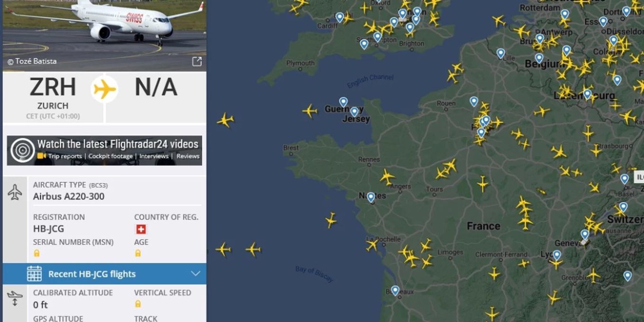Select the Bordeaux airport pin on the map
The width and height of the screenshot is (644, 322).
coord(395,290)
